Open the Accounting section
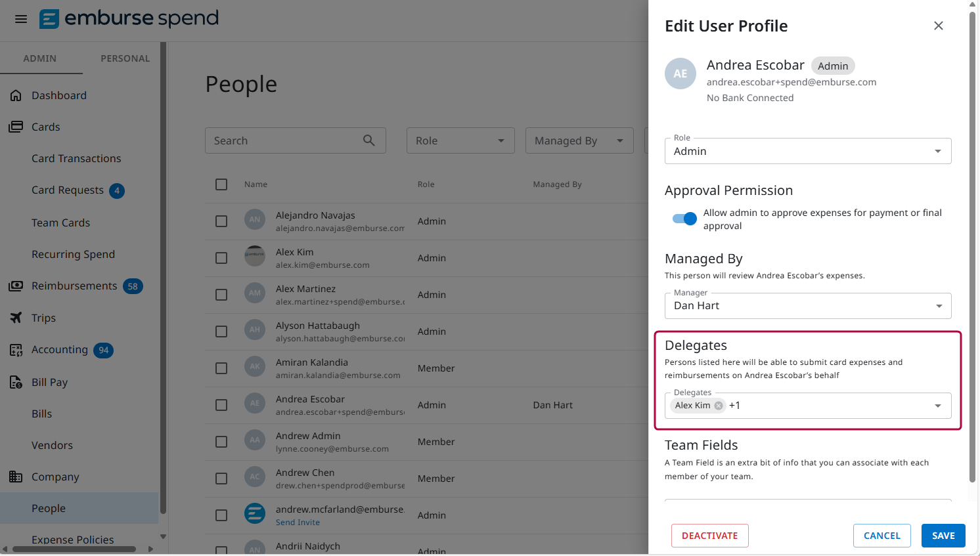The height and width of the screenshot is (556, 980). (x=16, y=350)
